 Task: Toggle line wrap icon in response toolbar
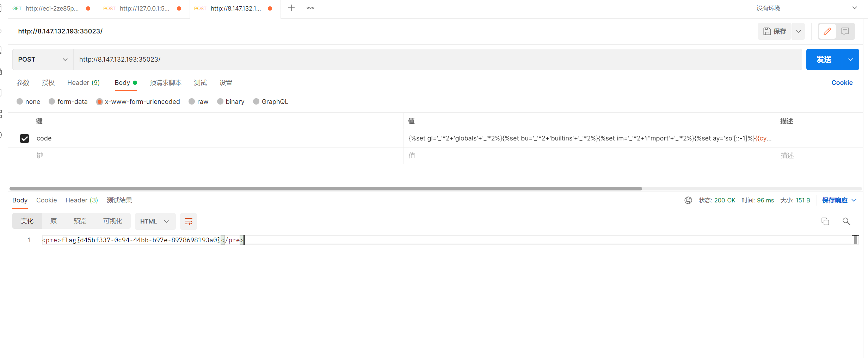[x=189, y=221]
